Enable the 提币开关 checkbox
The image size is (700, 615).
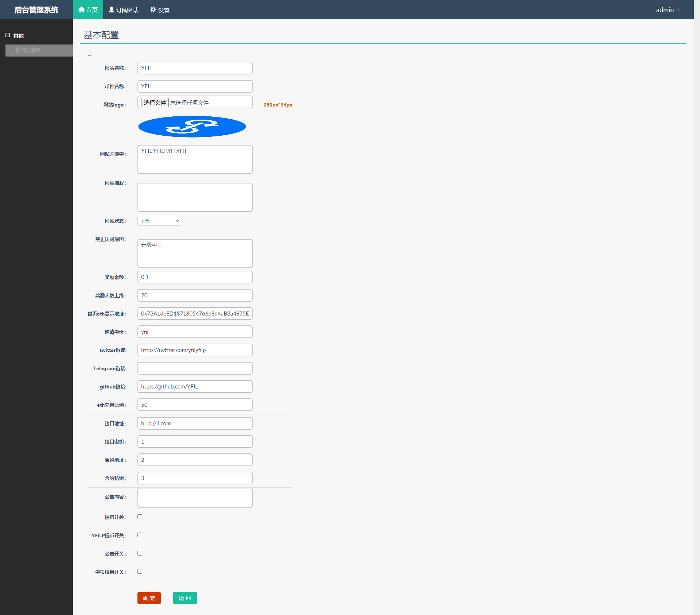[x=140, y=517]
